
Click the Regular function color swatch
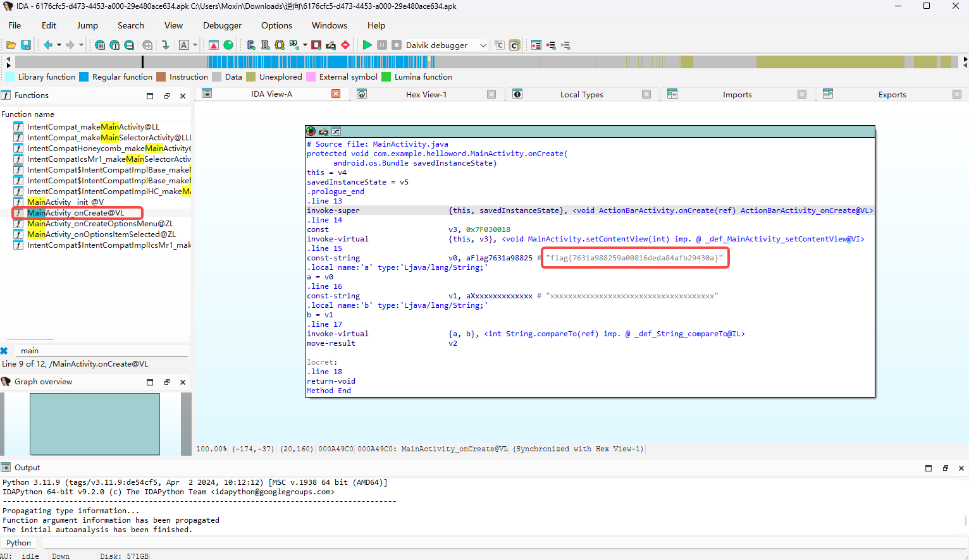[x=83, y=77]
